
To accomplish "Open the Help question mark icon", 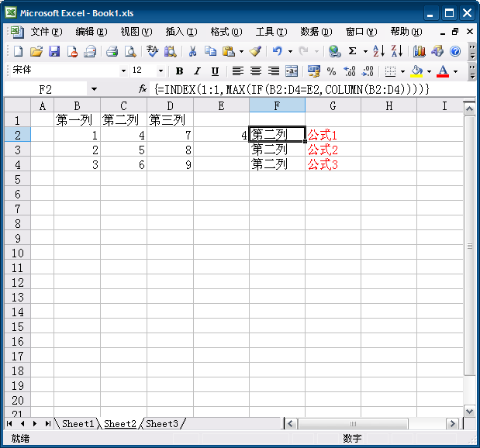I will point(455,51).
